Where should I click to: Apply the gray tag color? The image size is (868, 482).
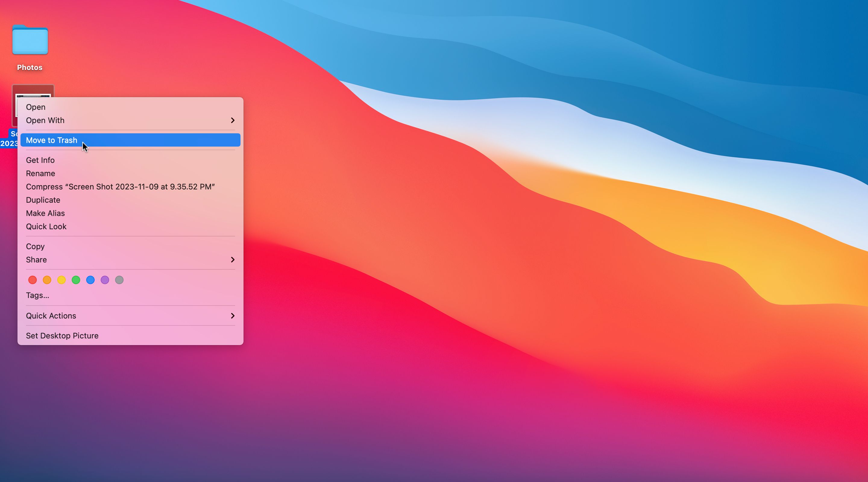click(x=119, y=280)
